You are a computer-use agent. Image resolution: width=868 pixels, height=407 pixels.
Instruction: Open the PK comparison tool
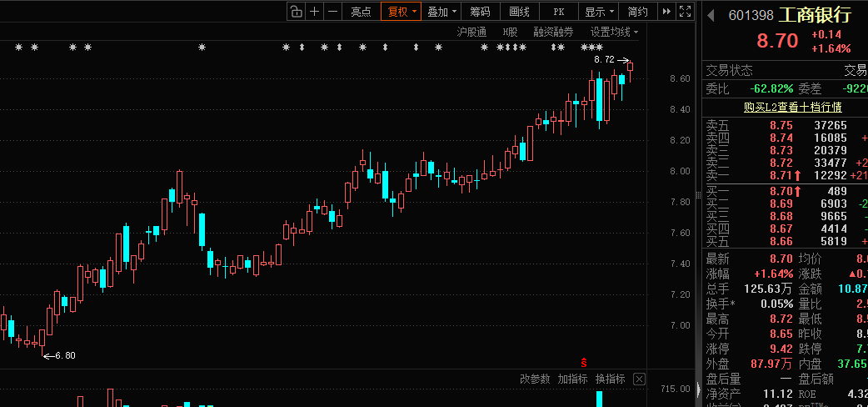559,11
